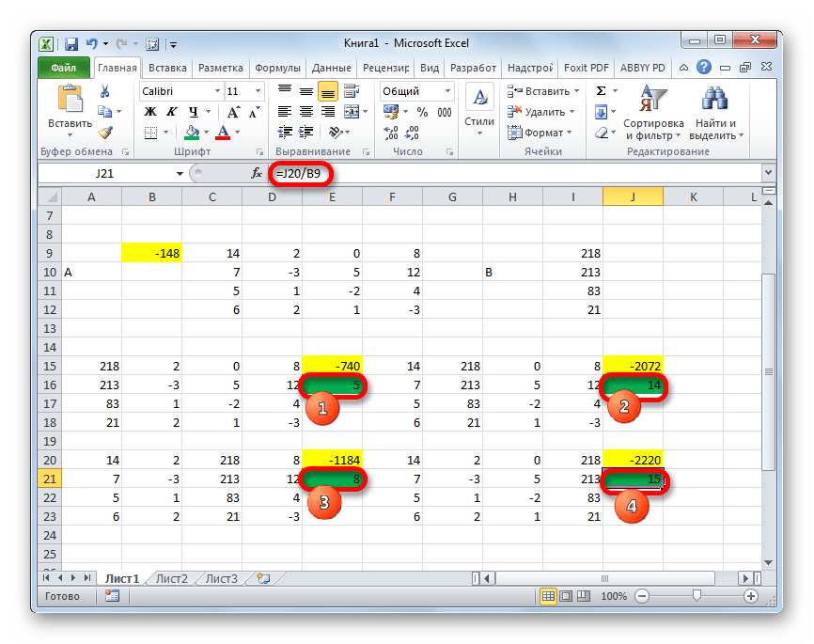Click the thousands separator 000 icon

pos(445,112)
